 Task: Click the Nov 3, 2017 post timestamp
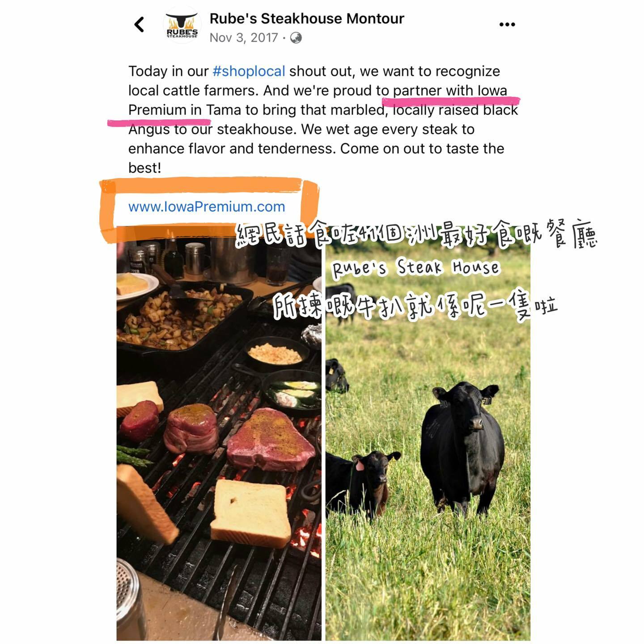pyautogui.click(x=244, y=38)
